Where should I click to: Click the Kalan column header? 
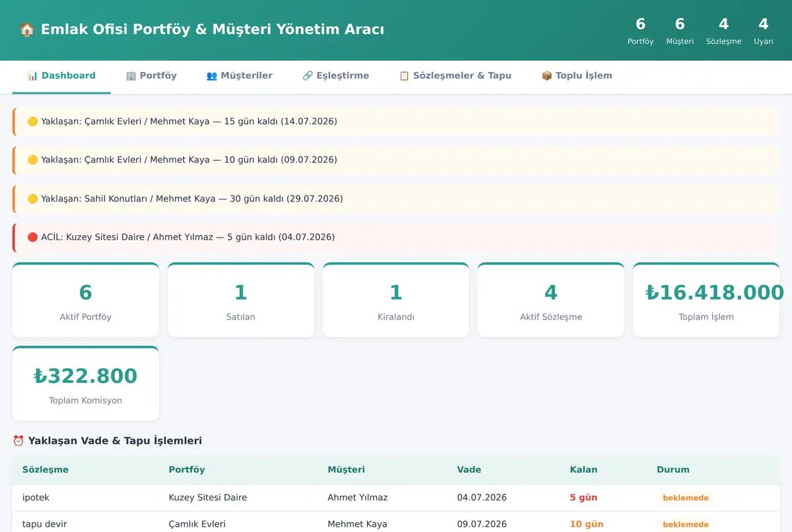(x=583, y=470)
